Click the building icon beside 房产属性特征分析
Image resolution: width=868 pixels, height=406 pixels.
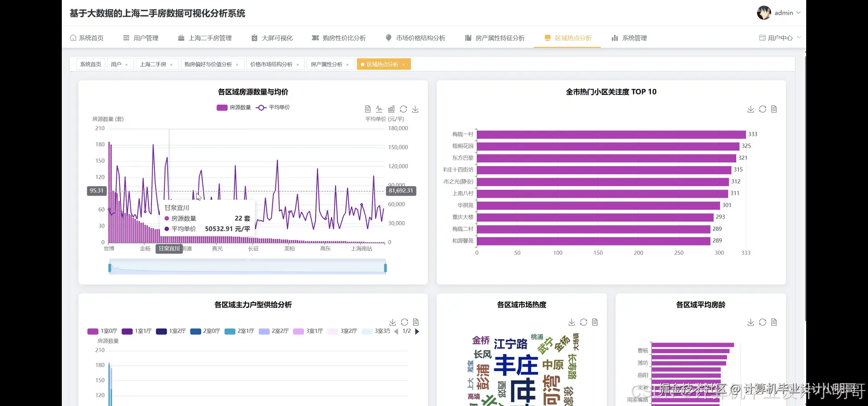(x=468, y=38)
